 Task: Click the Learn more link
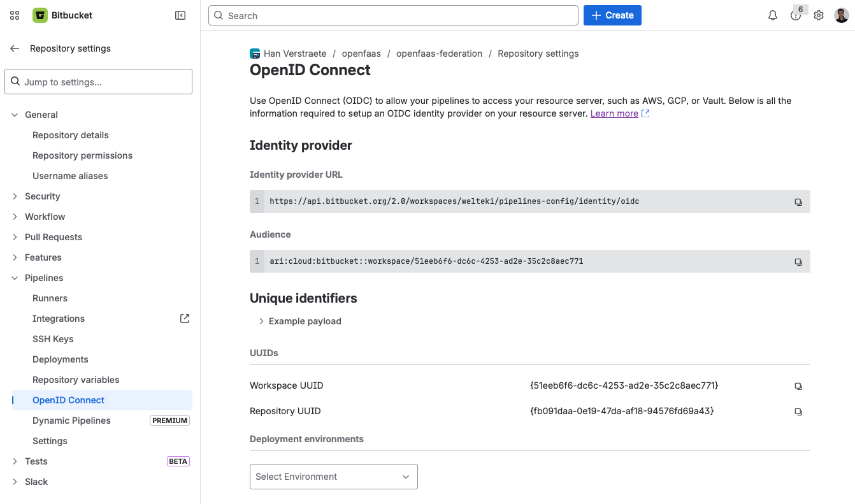click(x=614, y=113)
